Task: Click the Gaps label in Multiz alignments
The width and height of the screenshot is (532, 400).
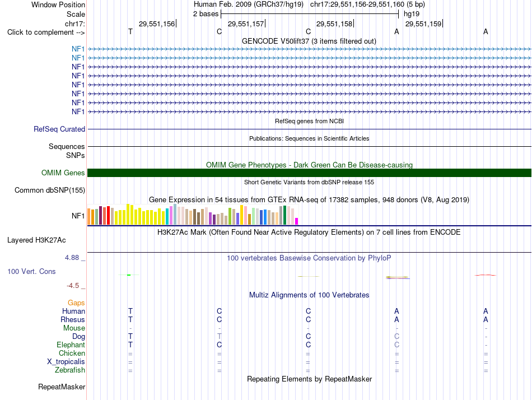Action: [x=76, y=303]
